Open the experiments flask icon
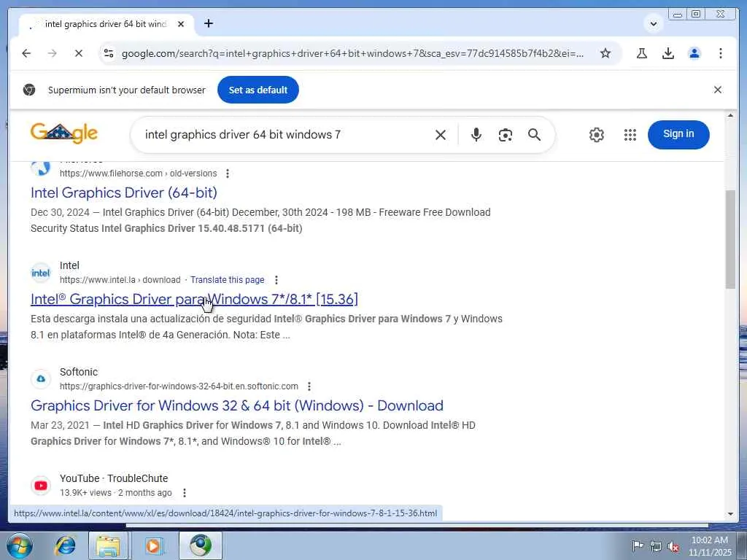The width and height of the screenshot is (747, 560). pyautogui.click(x=642, y=53)
